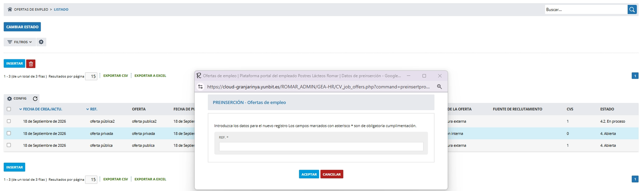This screenshot has height=191, width=644.
Task: Click the CVS column header
Action: point(570,109)
